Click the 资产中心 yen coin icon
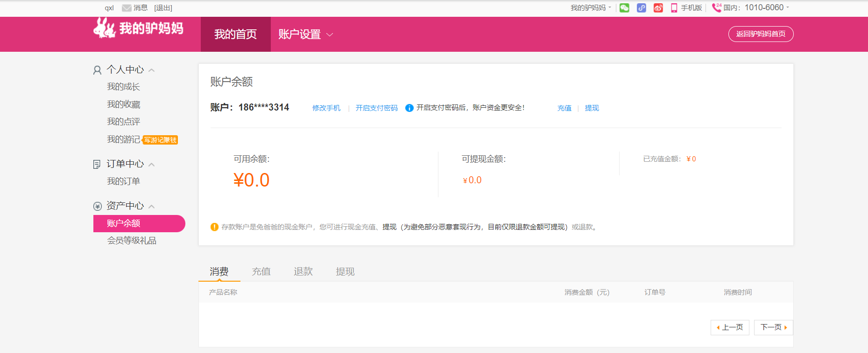Image resolution: width=868 pixels, height=353 pixels. point(98,206)
